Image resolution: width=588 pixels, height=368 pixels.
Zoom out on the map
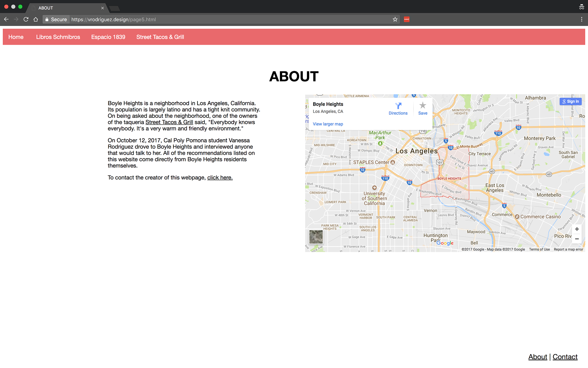pyautogui.click(x=577, y=239)
